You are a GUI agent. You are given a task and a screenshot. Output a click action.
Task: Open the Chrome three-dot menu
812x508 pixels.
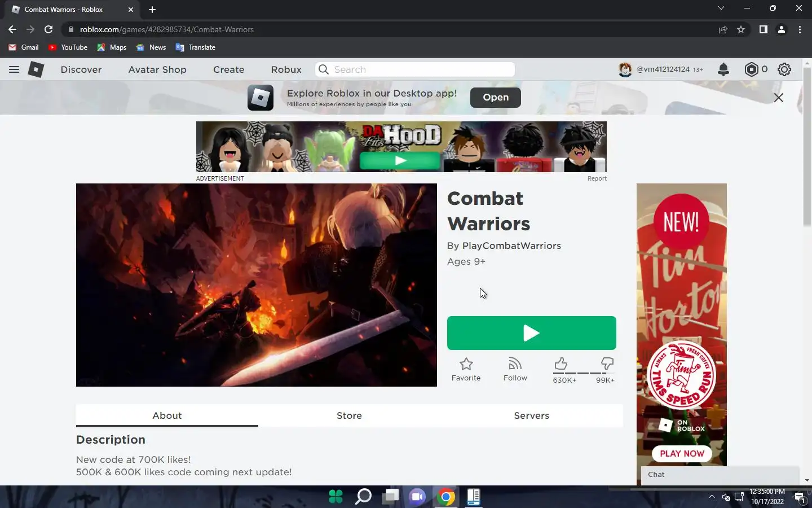click(x=800, y=29)
